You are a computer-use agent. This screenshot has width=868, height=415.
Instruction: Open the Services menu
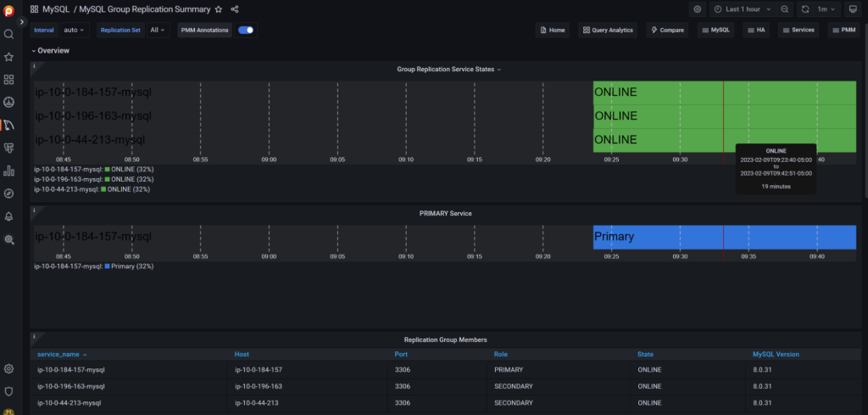[798, 30]
